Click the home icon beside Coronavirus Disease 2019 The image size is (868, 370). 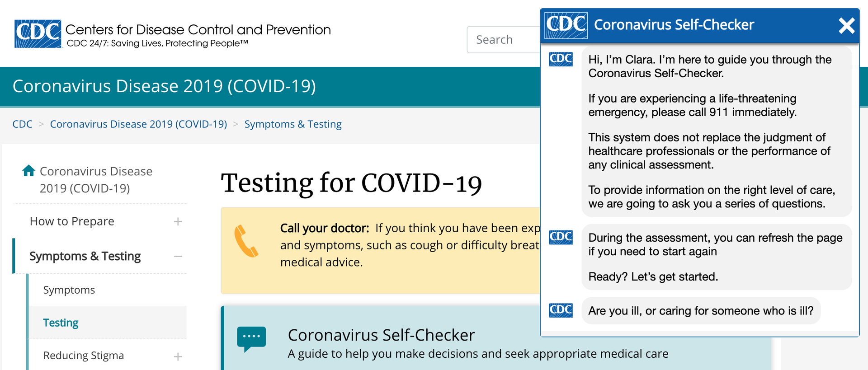[x=28, y=171]
